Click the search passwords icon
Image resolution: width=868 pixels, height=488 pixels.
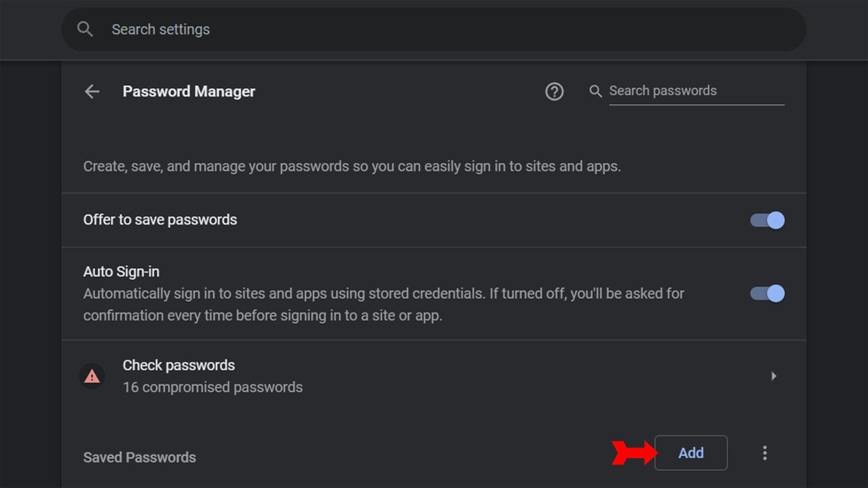(x=594, y=90)
